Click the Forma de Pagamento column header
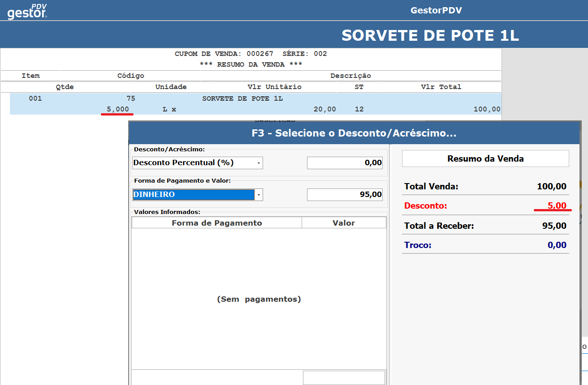Screen dimensions: 588x385 [217, 223]
